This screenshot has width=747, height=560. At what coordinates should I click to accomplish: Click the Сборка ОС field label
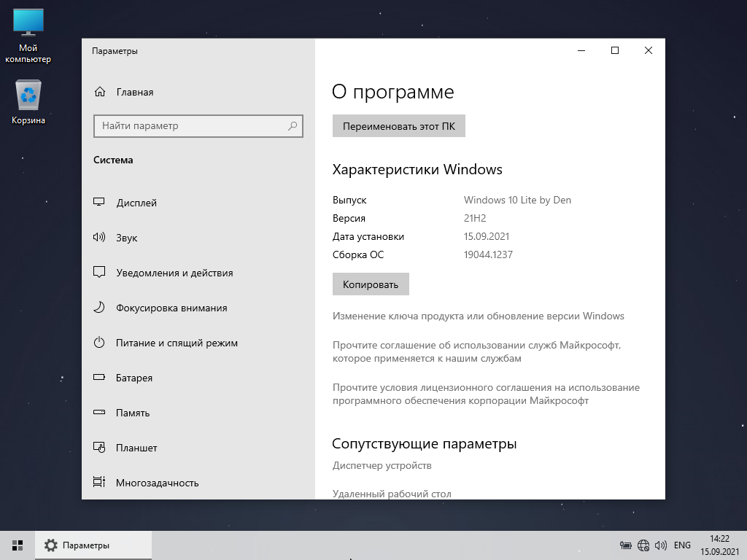coord(358,254)
